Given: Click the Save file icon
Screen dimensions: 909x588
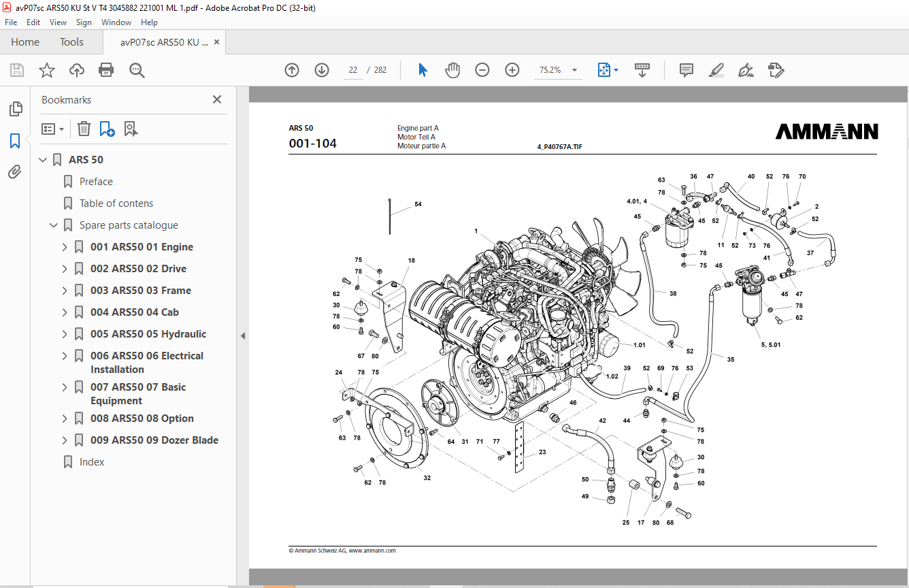Looking at the screenshot, I should (x=17, y=70).
